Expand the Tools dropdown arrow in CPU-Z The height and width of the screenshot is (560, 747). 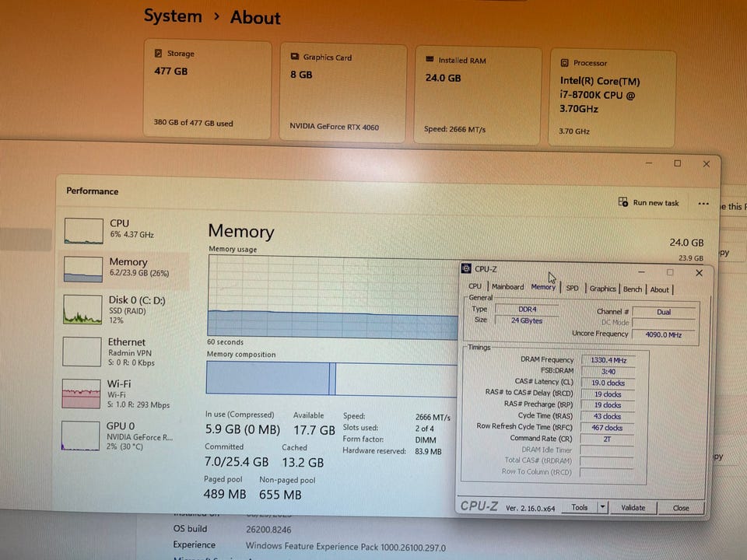602,508
